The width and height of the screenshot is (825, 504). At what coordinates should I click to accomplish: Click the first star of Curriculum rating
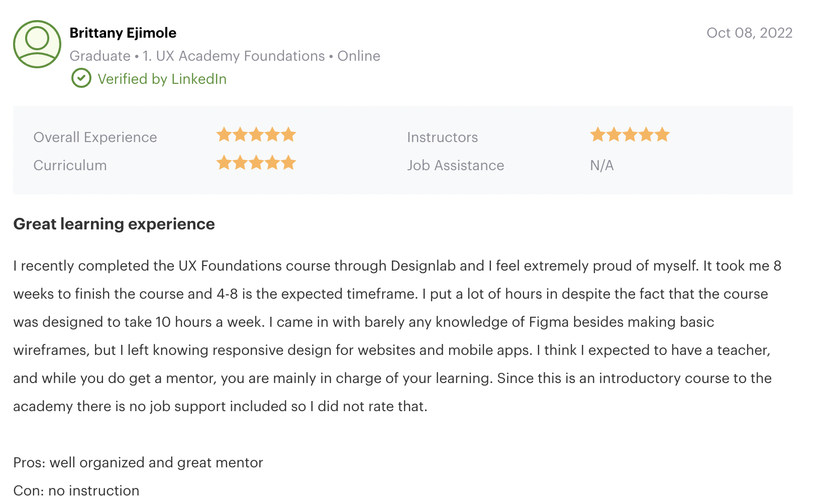224,163
